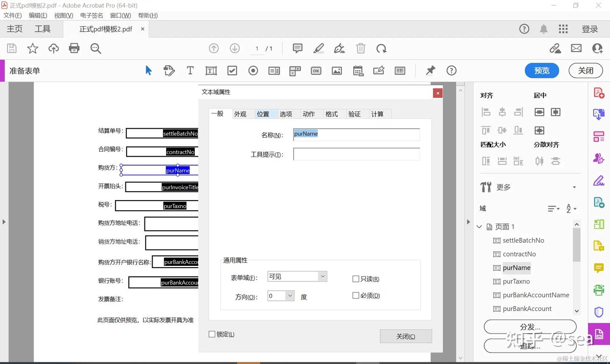Screen dimensions: 610x364
Task: Select the OK button field tool
Action: click(316, 70)
